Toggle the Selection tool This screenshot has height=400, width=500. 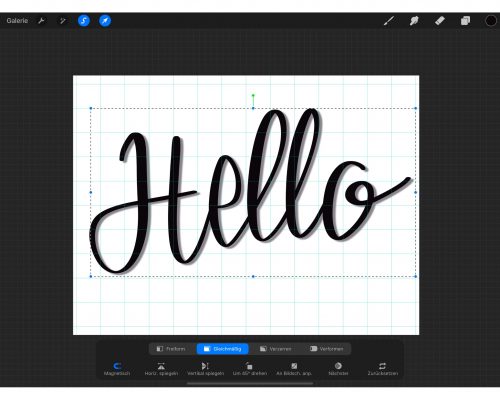84,21
